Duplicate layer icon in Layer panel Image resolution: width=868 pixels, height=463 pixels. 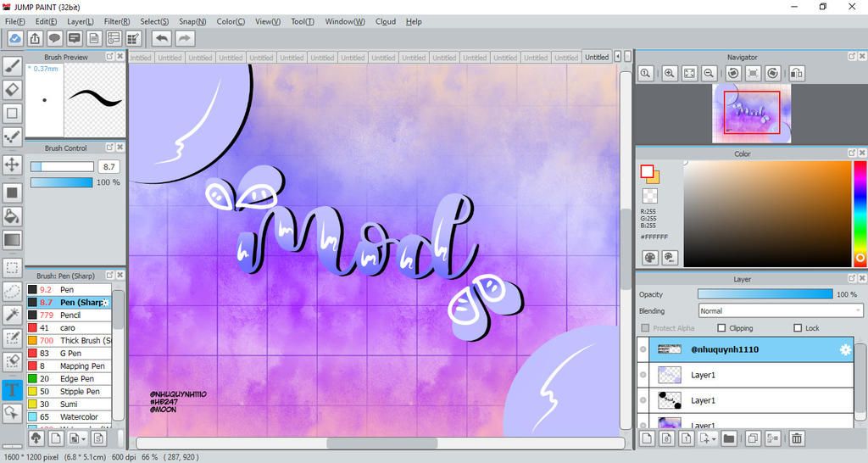point(753,438)
